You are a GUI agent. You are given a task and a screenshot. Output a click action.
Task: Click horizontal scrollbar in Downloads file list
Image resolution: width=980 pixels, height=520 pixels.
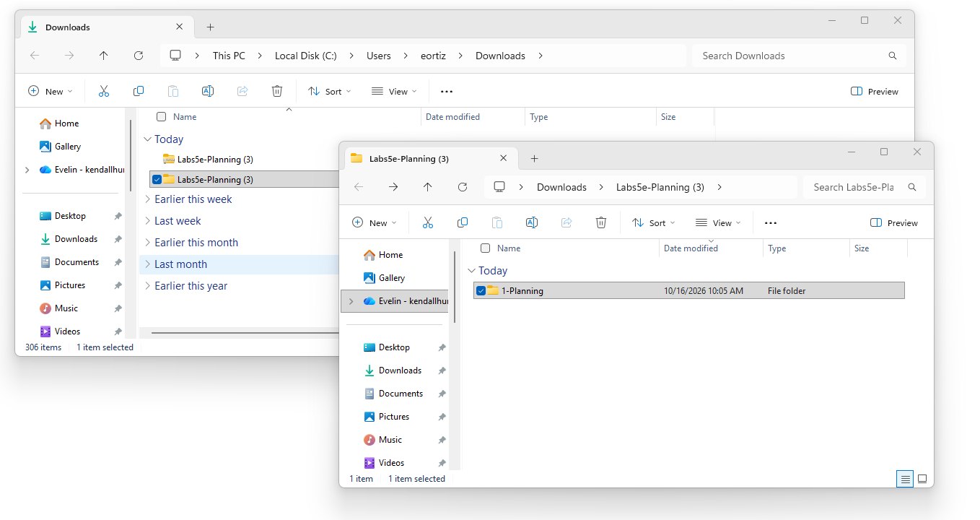click(x=245, y=333)
